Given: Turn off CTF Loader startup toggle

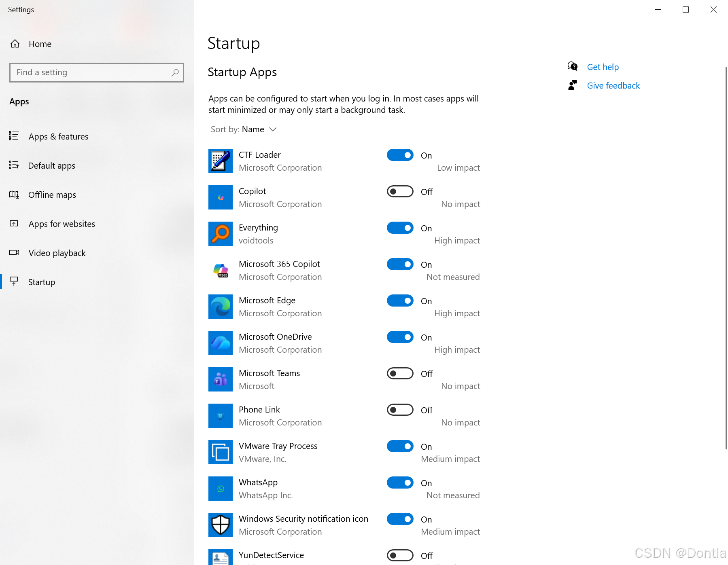Looking at the screenshot, I should 400,155.
